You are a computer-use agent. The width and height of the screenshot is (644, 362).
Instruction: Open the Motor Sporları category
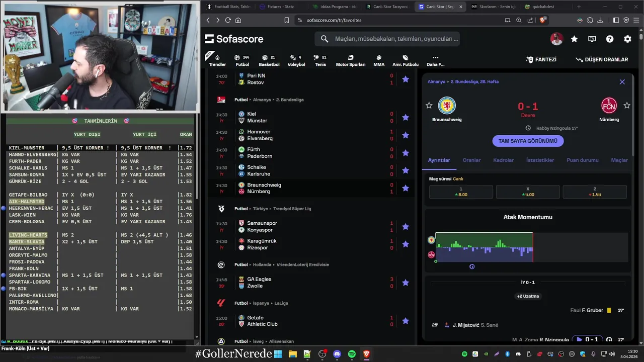click(351, 60)
